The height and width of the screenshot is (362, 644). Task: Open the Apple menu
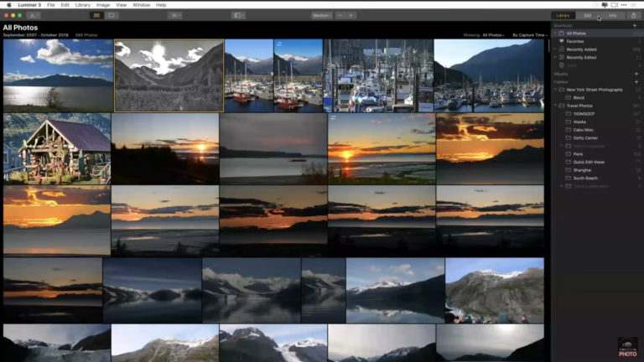(x=8, y=5)
